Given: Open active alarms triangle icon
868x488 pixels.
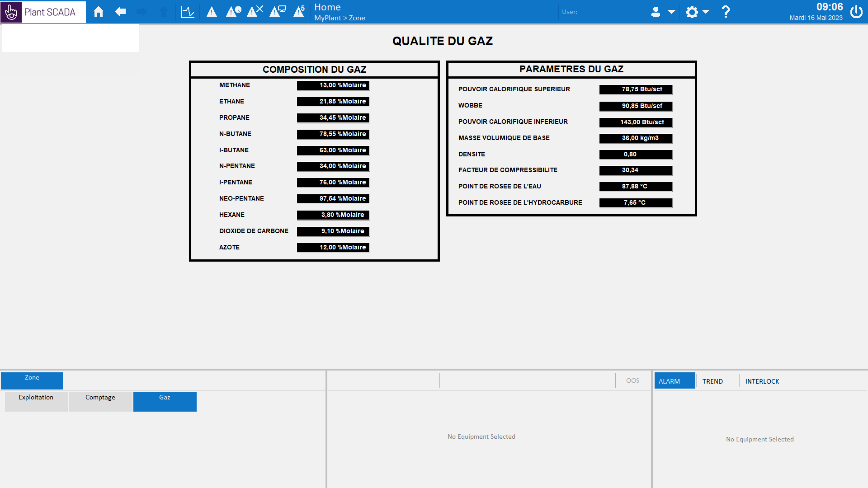Looking at the screenshot, I should click(212, 12).
